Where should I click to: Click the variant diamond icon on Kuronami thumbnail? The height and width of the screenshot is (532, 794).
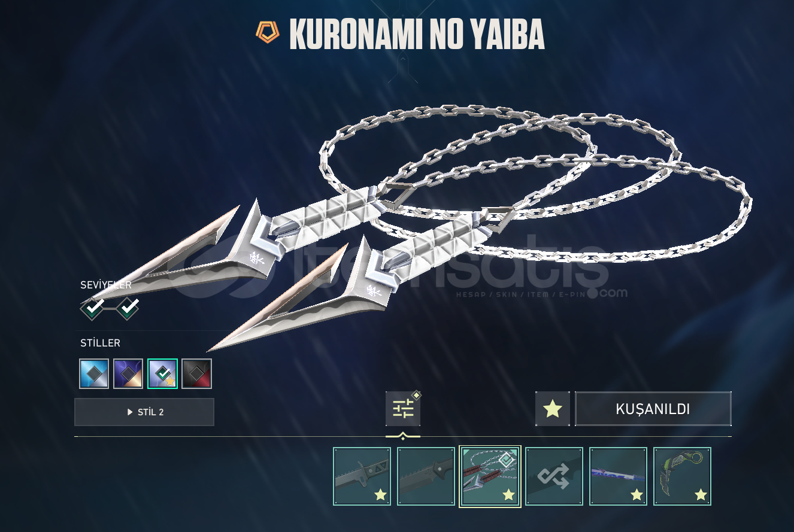[x=507, y=460]
